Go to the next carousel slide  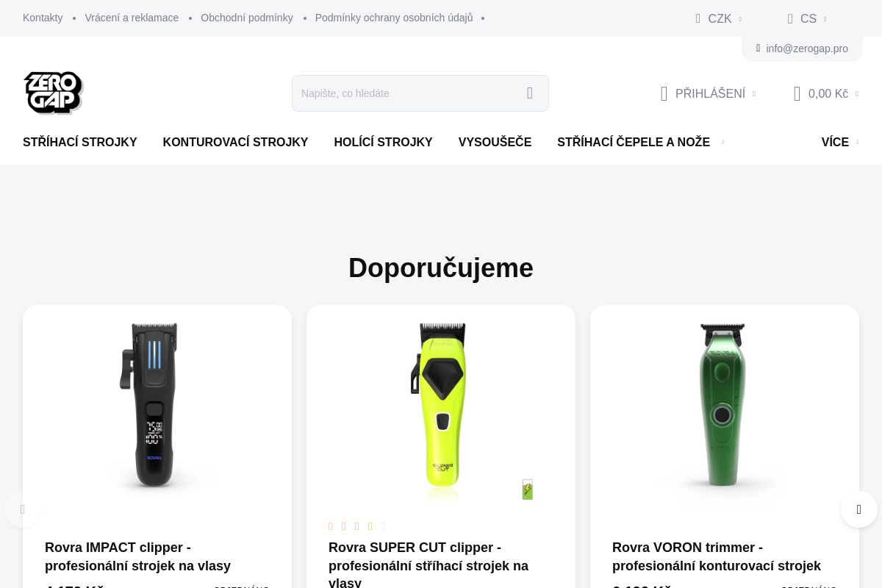coord(859,509)
